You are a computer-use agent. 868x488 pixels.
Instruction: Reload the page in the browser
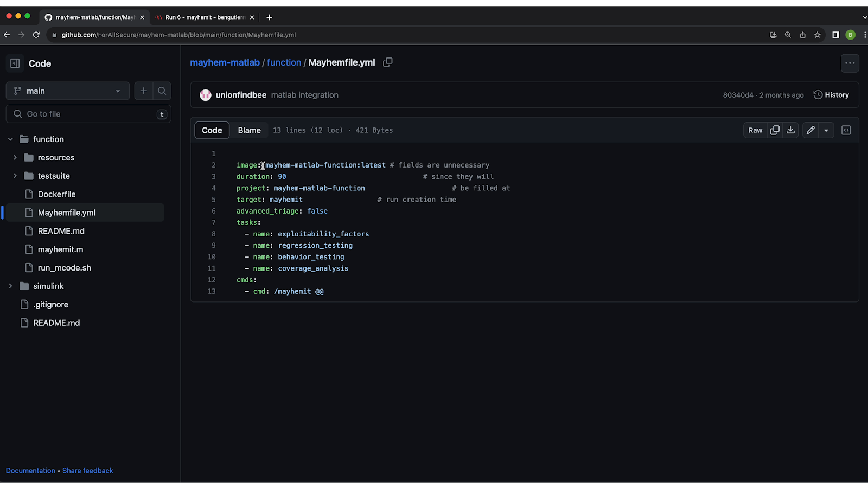point(36,35)
